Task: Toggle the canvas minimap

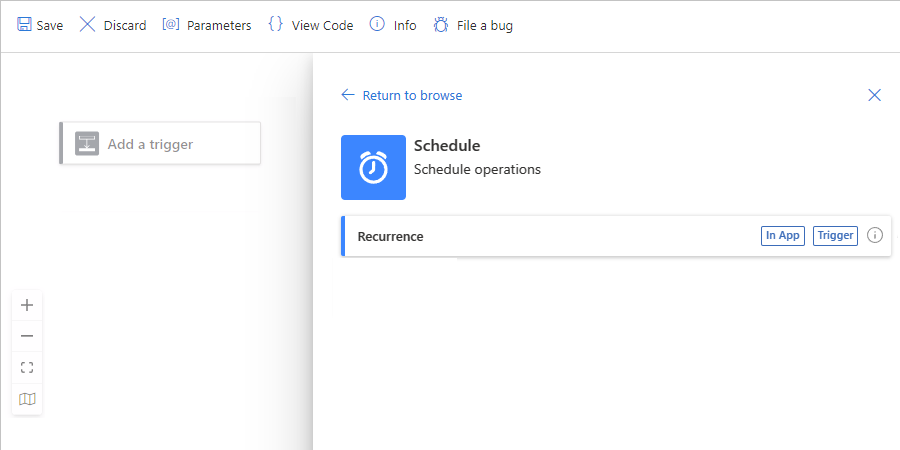Action: (27, 399)
